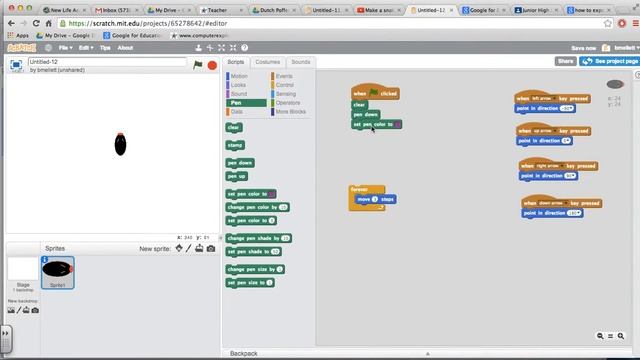Click See project page button
The image size is (640, 360).
point(610,61)
